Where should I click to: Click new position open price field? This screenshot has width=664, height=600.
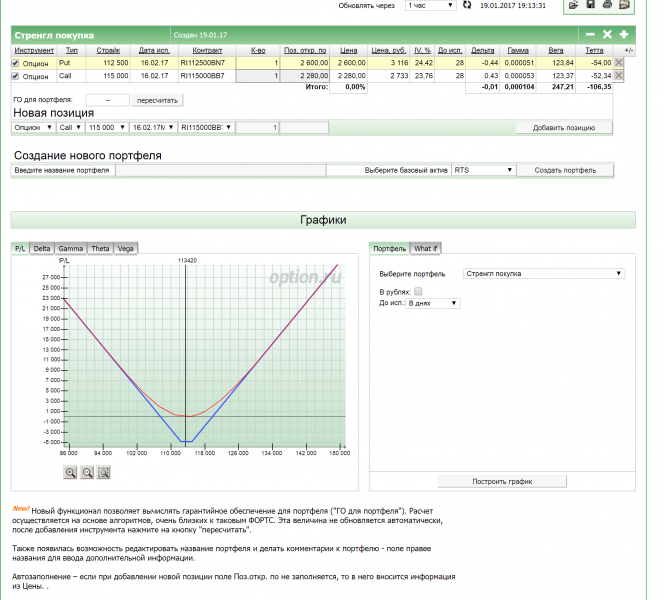[304, 127]
